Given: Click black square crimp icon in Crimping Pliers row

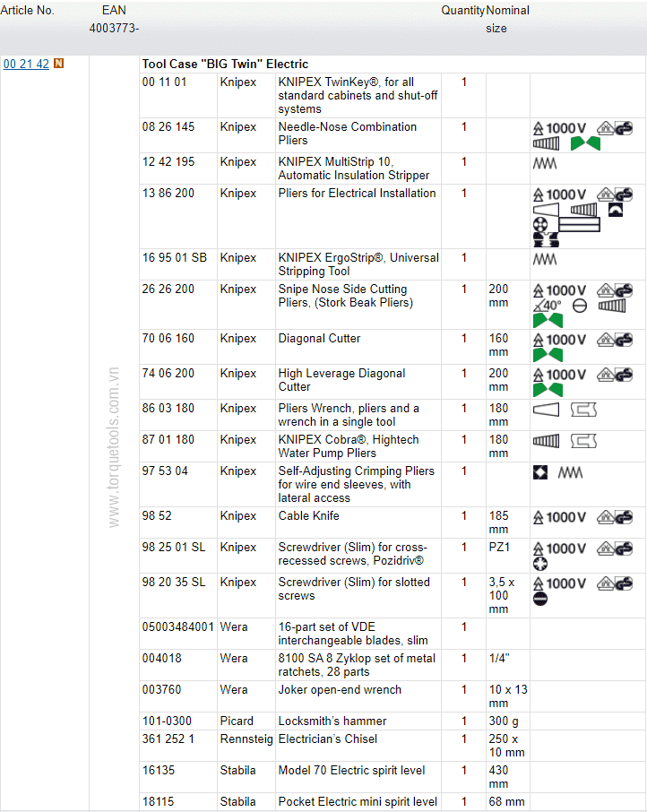Looking at the screenshot, I should 540,472.
